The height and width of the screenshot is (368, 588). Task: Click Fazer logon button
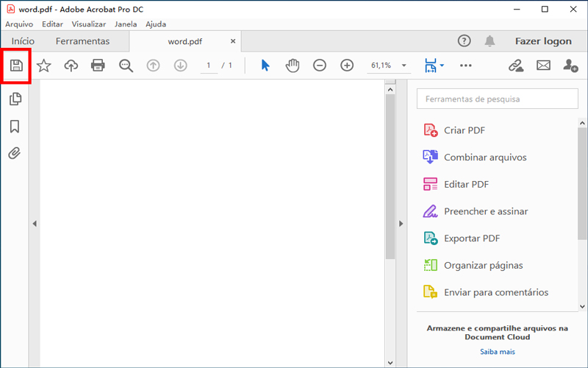coord(543,41)
